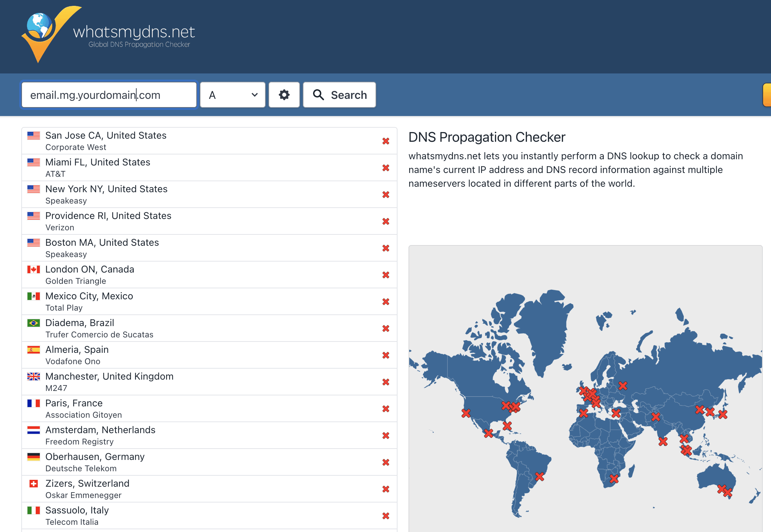Click the Brazil flag beside Diadema
The height and width of the screenshot is (532, 771).
34,323
